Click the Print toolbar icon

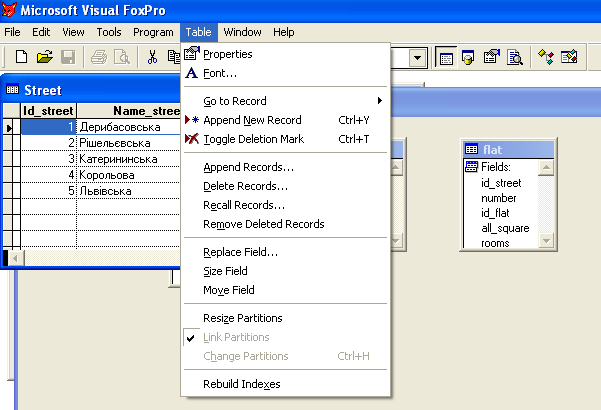click(x=99, y=57)
